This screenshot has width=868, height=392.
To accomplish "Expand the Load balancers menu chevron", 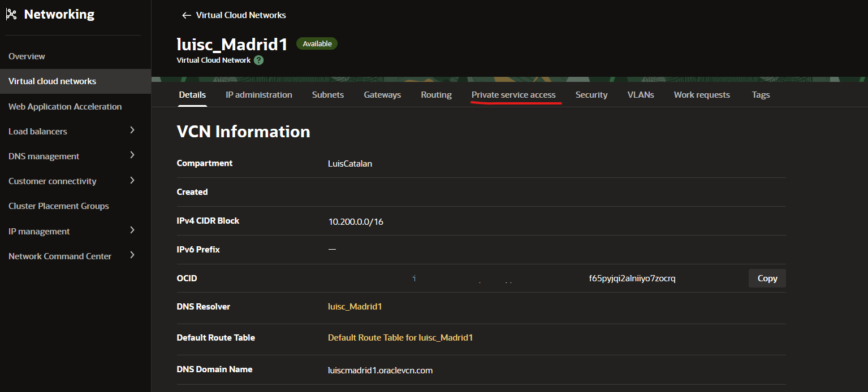I will point(132,130).
